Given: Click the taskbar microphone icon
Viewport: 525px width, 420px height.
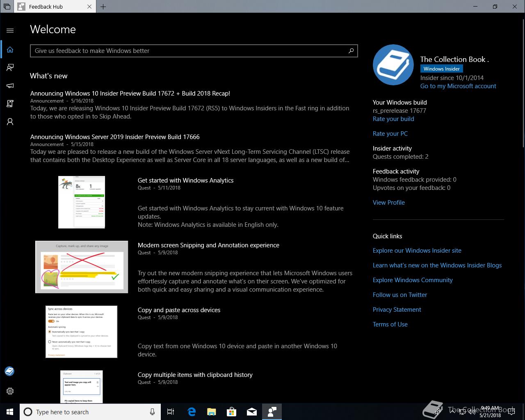Looking at the screenshot, I should point(152,412).
